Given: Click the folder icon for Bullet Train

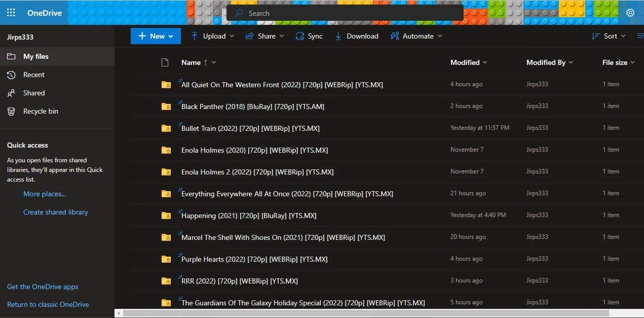Looking at the screenshot, I should click(x=166, y=128).
